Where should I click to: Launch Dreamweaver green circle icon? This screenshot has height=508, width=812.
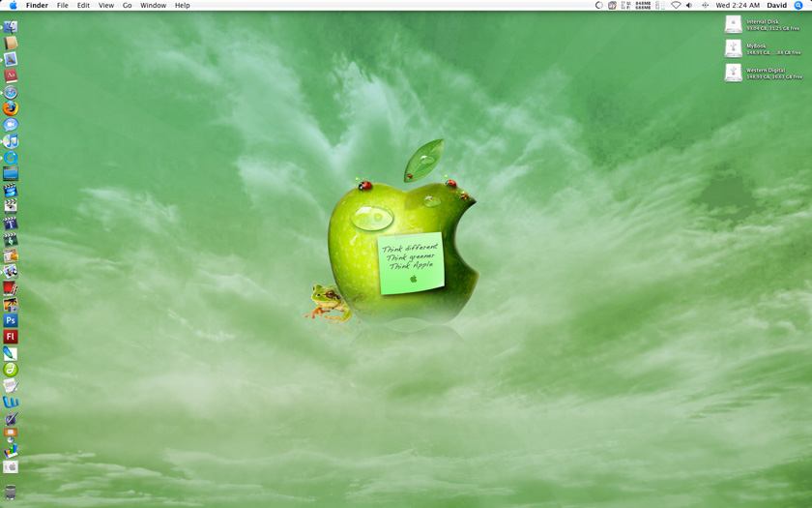click(x=11, y=370)
